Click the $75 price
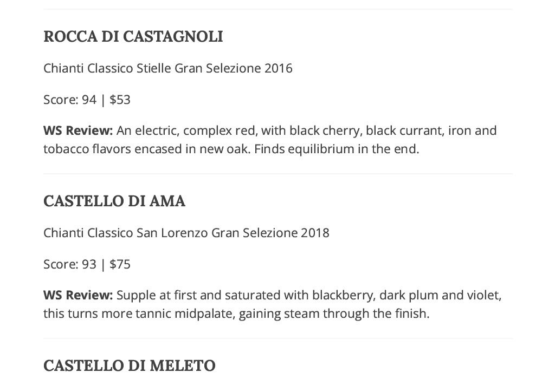The height and width of the screenshot is (392, 555). (120, 264)
